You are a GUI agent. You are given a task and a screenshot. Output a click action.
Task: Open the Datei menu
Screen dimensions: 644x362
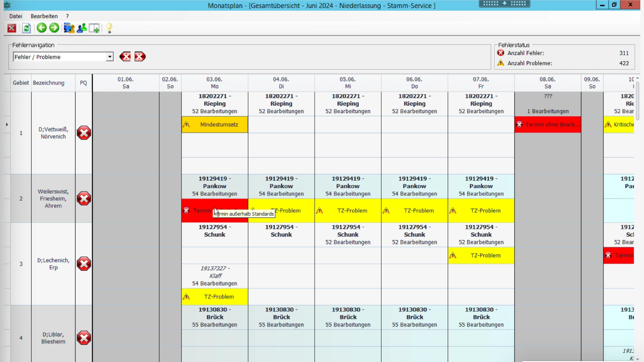(x=15, y=16)
